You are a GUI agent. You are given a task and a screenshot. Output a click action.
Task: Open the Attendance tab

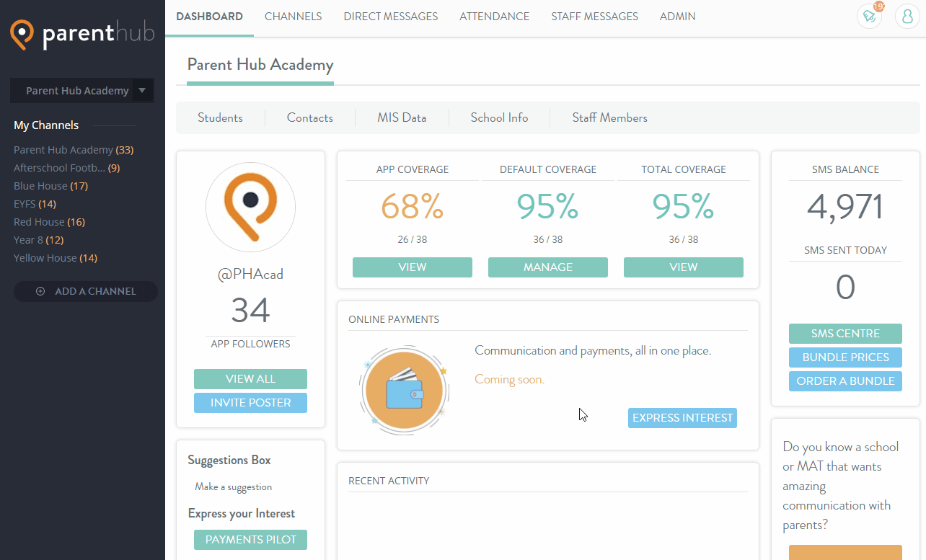point(495,16)
